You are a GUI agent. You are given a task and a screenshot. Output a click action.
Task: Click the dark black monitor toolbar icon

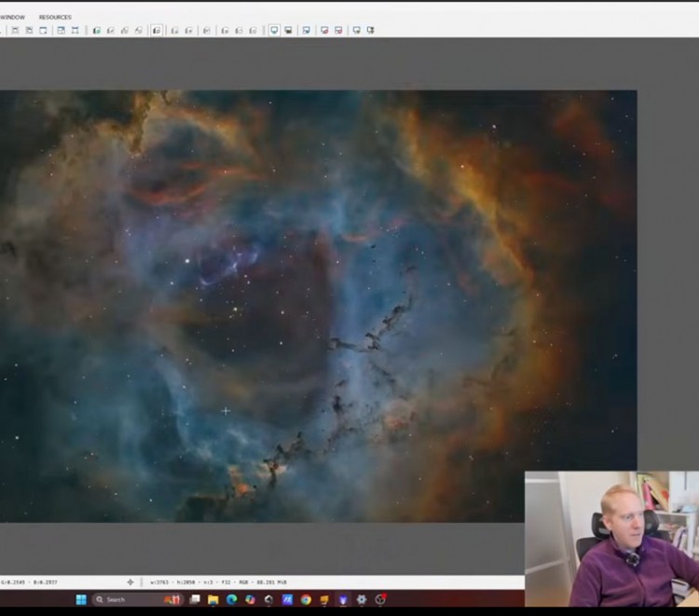[288, 31]
